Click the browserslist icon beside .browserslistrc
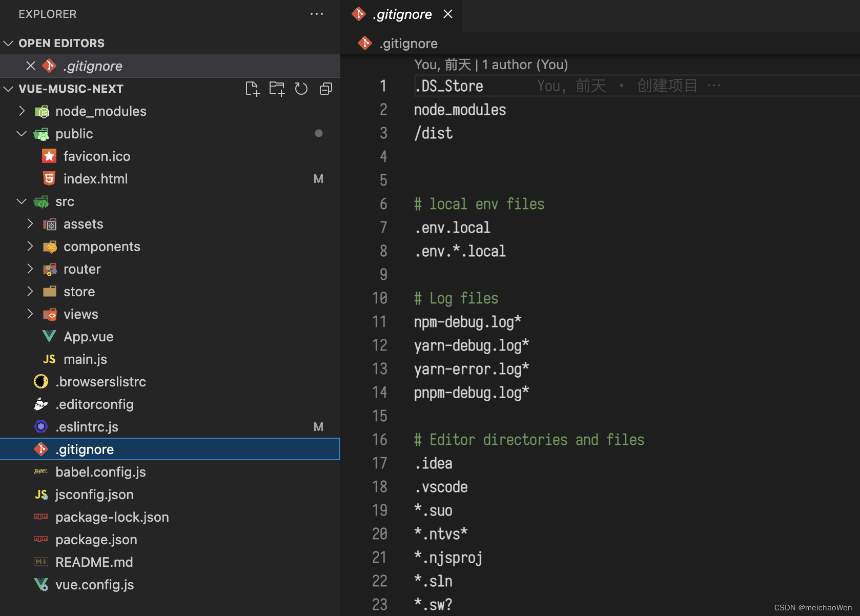860x616 pixels. (x=41, y=381)
